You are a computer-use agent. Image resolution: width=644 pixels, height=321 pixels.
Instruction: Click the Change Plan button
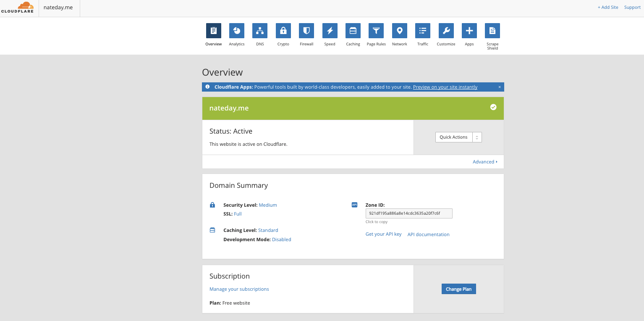pos(458,289)
